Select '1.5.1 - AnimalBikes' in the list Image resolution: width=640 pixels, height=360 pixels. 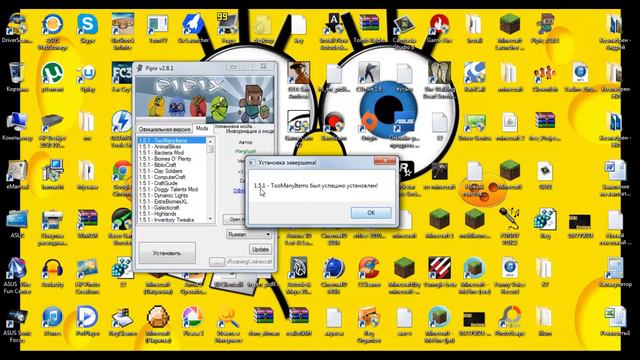tap(172, 147)
